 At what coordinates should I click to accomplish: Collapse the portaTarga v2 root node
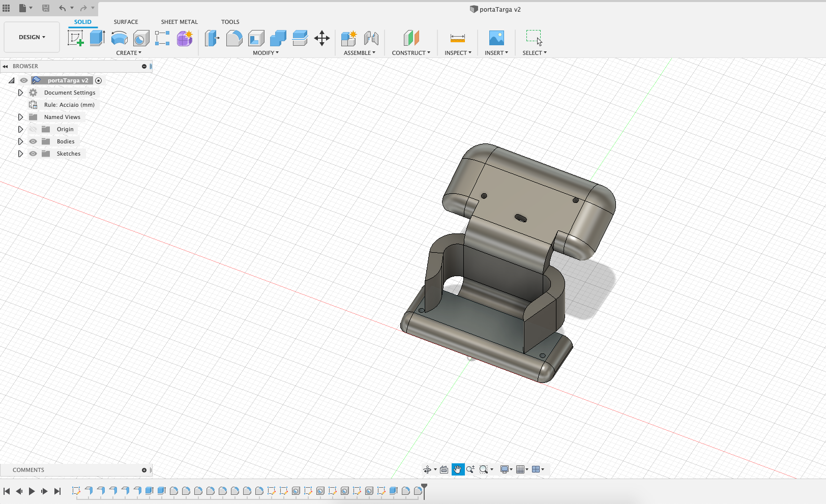click(11, 80)
